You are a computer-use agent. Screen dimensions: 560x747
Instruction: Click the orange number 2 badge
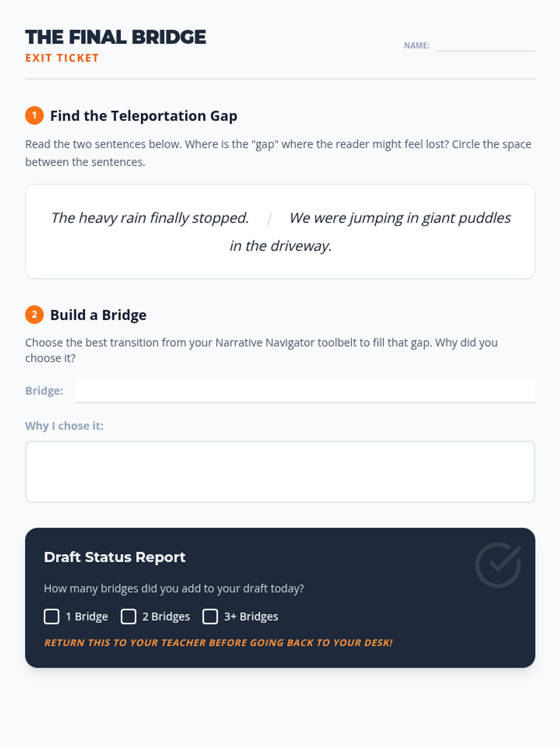pos(34,315)
